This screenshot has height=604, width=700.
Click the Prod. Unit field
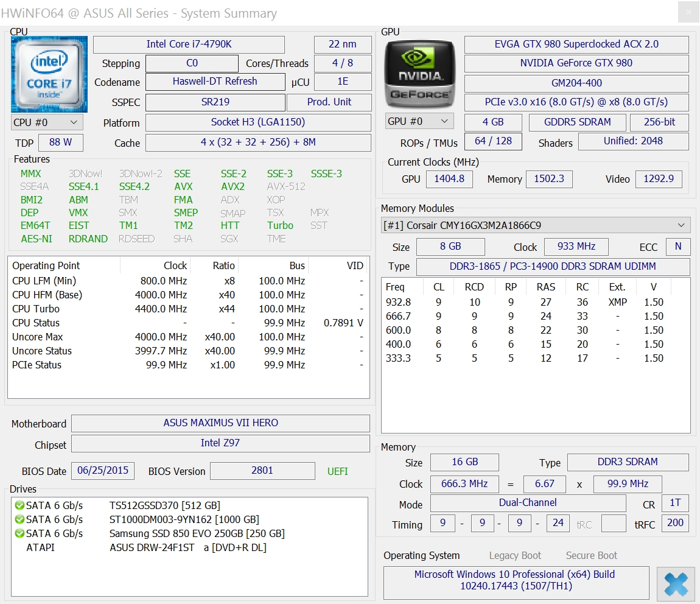[329, 102]
